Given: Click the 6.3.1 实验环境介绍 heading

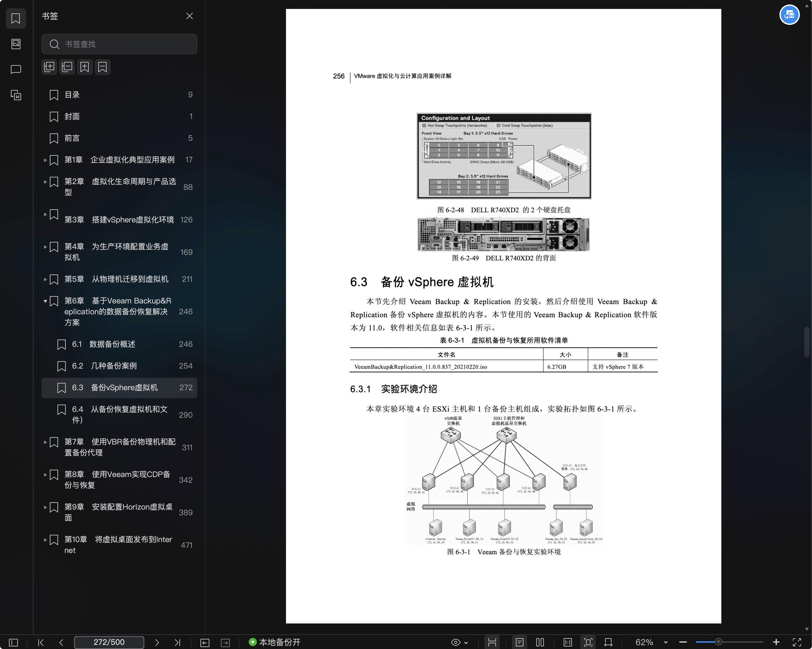Looking at the screenshot, I should [x=394, y=389].
